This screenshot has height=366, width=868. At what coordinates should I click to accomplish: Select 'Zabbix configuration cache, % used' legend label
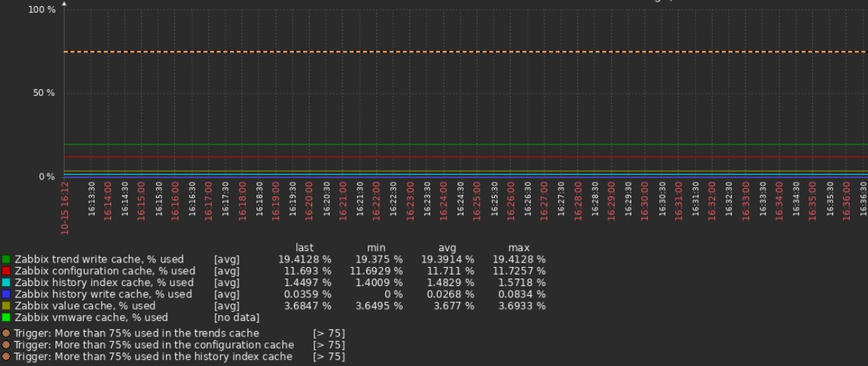[104, 271]
